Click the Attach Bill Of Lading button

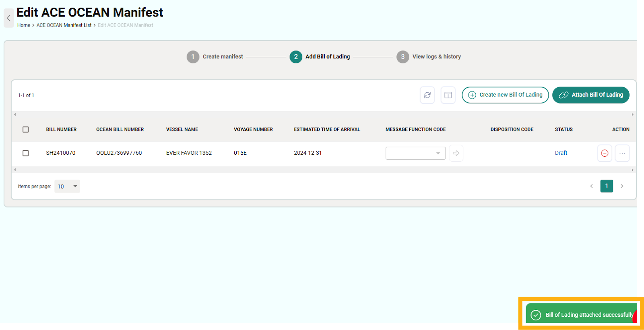pos(590,95)
